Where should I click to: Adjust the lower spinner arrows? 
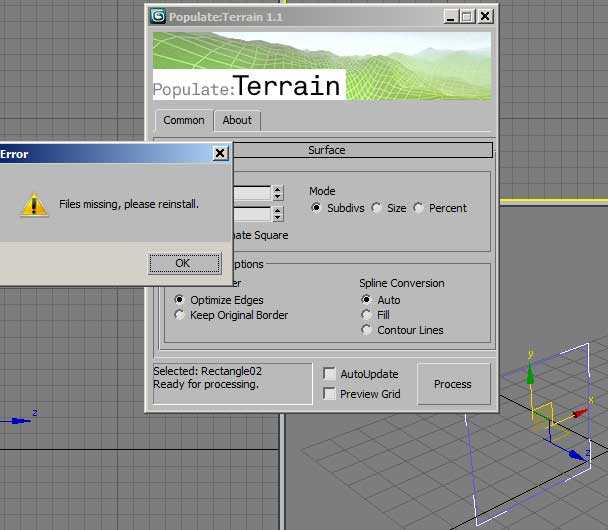pyautogui.click(x=277, y=214)
